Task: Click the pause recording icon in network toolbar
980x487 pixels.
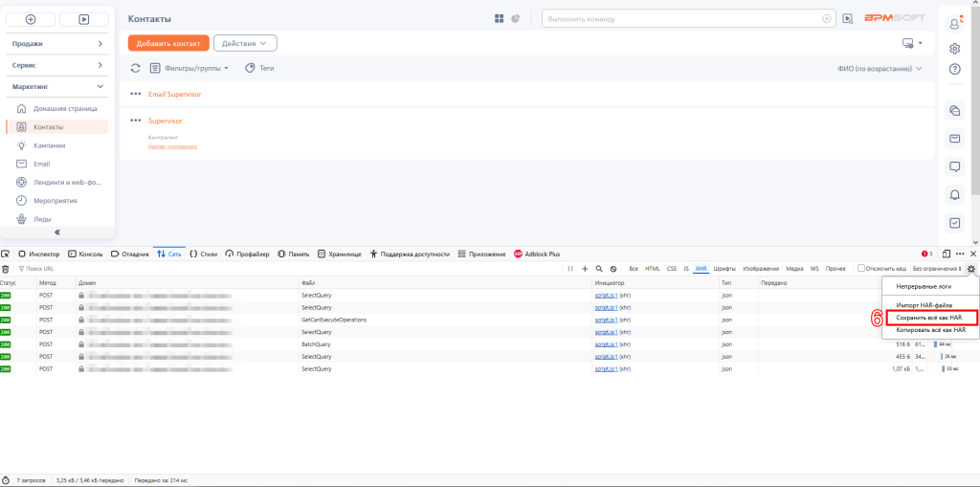Action: [570, 269]
